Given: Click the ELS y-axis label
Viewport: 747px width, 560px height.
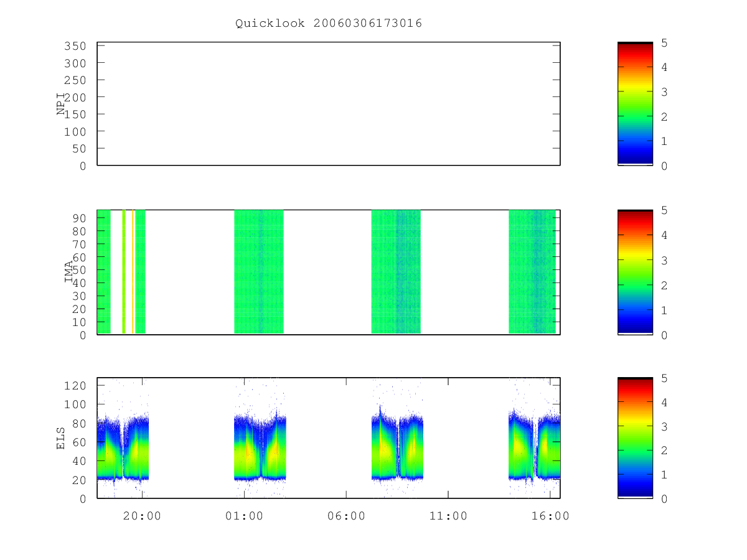Looking at the screenshot, I should point(62,438).
